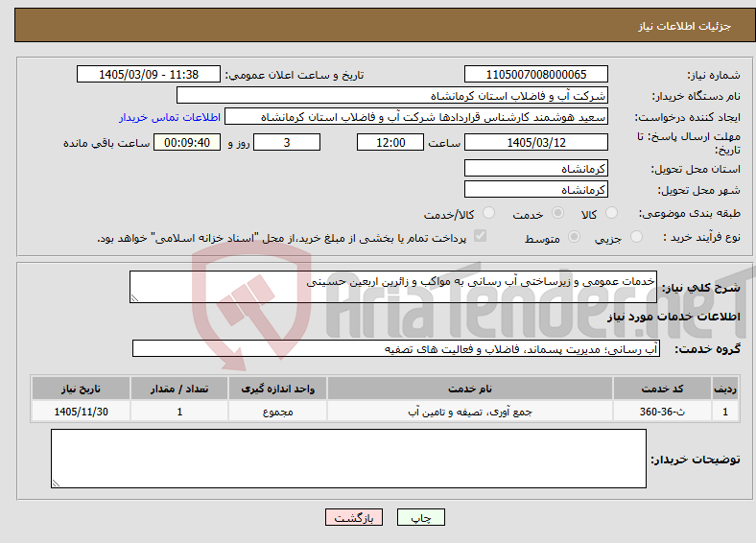Click the شماره نیاز label
This screenshot has height=543, width=756.
(x=714, y=75)
